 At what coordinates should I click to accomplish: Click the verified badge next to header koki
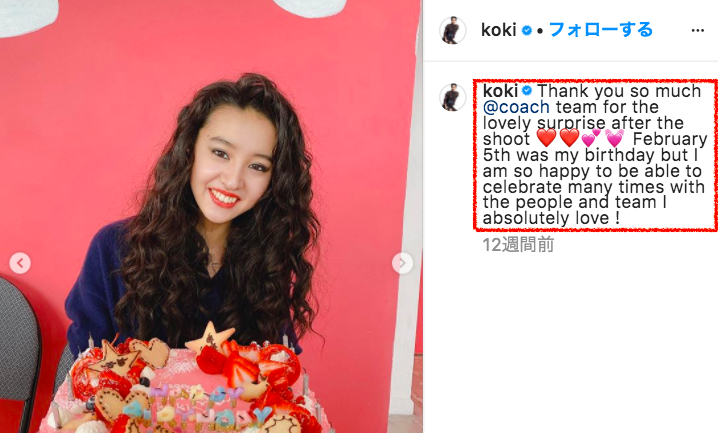[x=527, y=30]
